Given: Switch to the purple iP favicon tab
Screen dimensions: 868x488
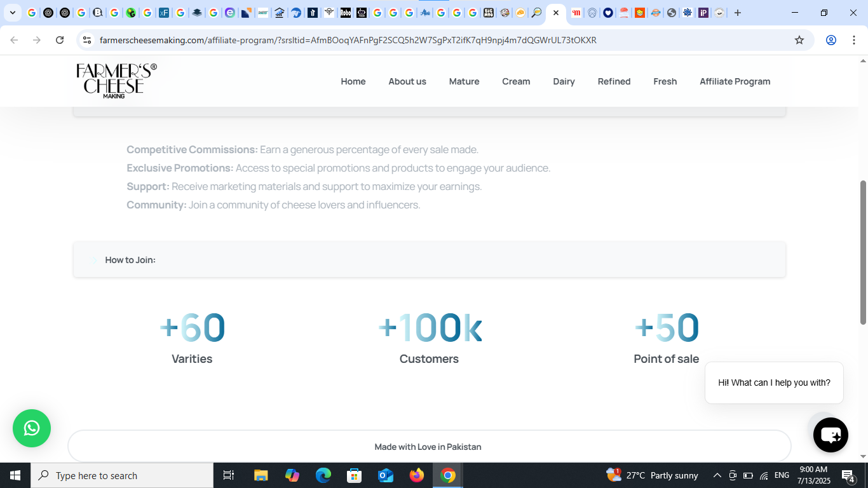Looking at the screenshot, I should pos(703,13).
